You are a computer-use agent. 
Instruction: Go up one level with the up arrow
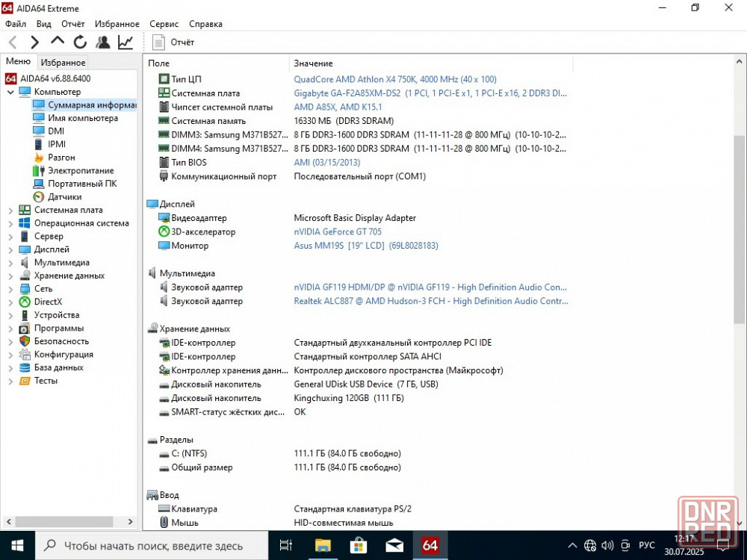pos(58,41)
